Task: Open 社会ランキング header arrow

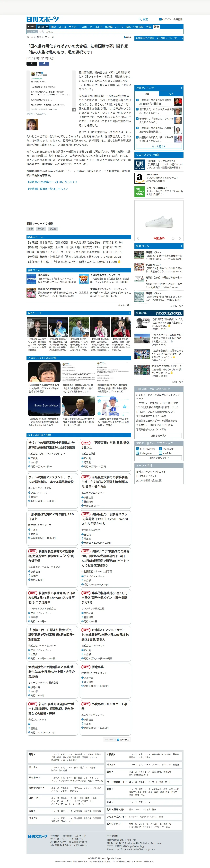Action: pyautogui.click(x=182, y=88)
